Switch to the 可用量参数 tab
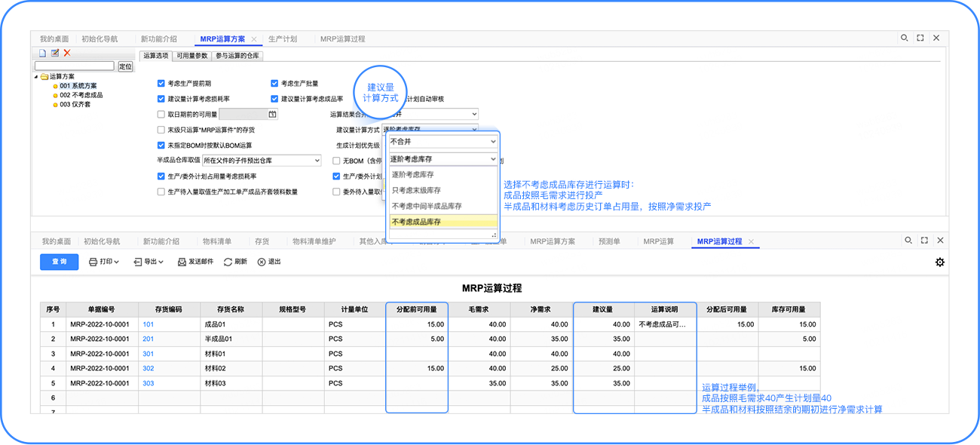Screen dimensions: 980x445 (x=191, y=56)
